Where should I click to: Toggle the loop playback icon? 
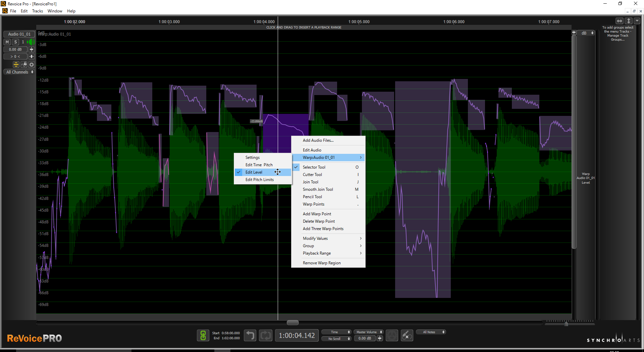(x=266, y=335)
